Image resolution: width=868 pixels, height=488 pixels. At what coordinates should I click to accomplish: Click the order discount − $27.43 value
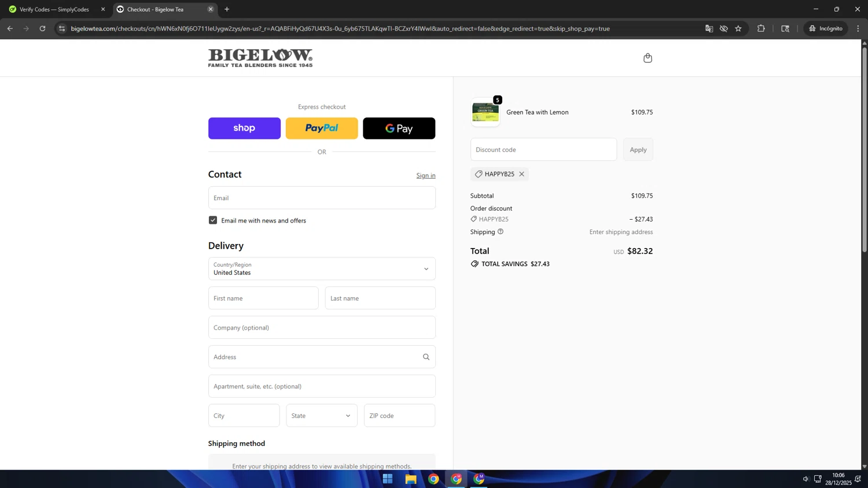pyautogui.click(x=641, y=219)
